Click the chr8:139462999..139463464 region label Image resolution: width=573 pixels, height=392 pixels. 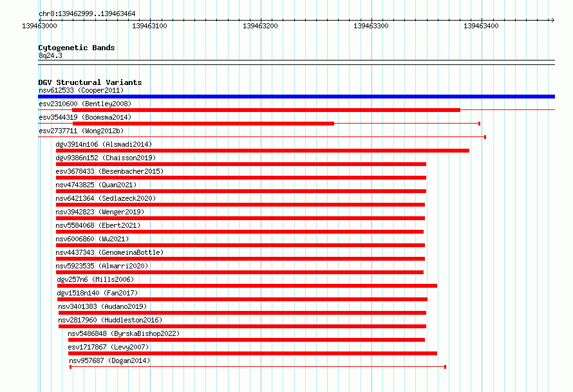click(87, 14)
